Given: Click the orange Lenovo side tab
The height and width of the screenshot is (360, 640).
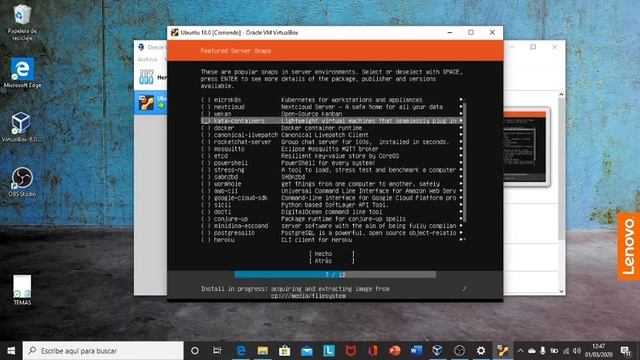Looking at the screenshot, I should point(629,247).
